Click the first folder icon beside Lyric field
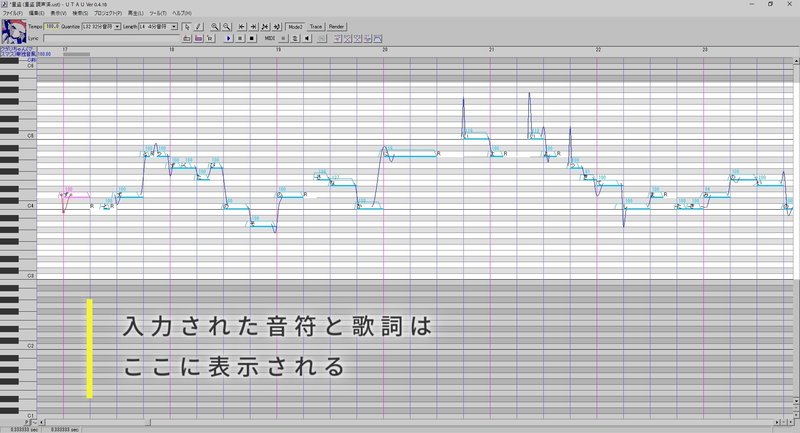The height and width of the screenshot is (433, 800). 187,39
